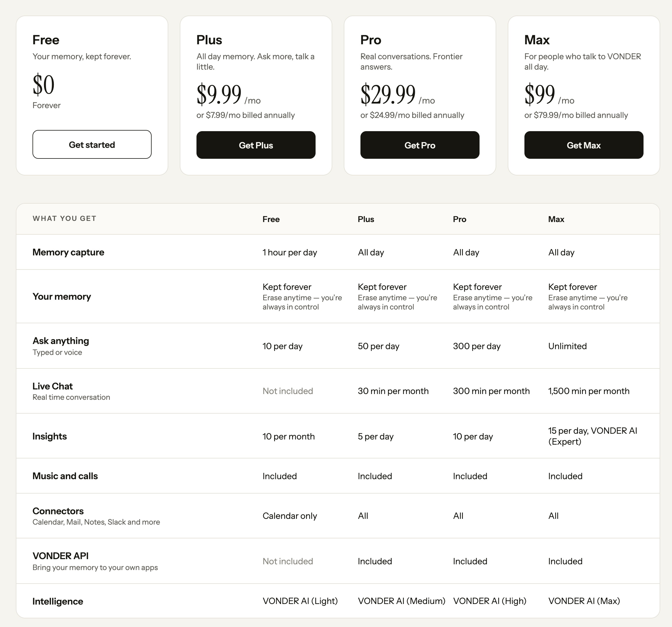Click 'Your memory, kept forever.' tagline
The width and height of the screenshot is (672, 627).
[x=82, y=56]
